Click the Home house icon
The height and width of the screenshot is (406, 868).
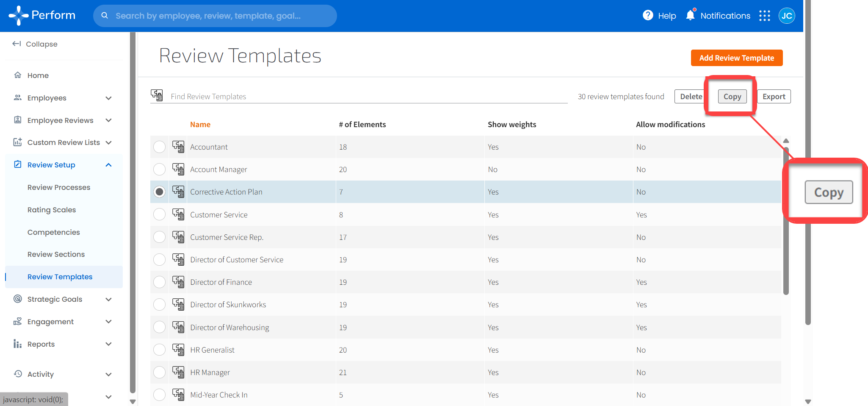pyautogui.click(x=18, y=75)
